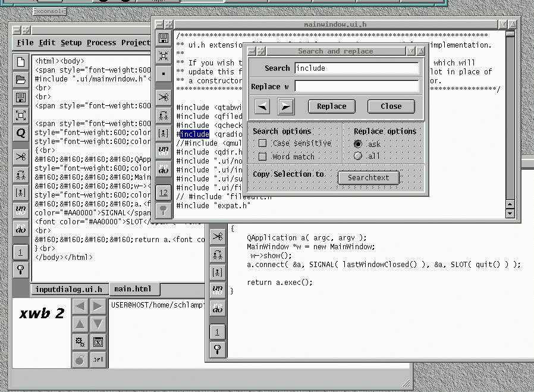This screenshot has width=534, height=392.
Task: Click the Redo icon in lower-right code window
Action: click(218, 308)
